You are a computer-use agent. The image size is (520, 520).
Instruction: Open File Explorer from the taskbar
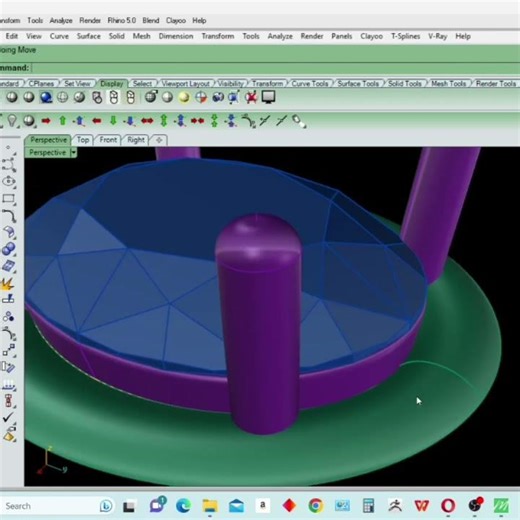pos(210,506)
